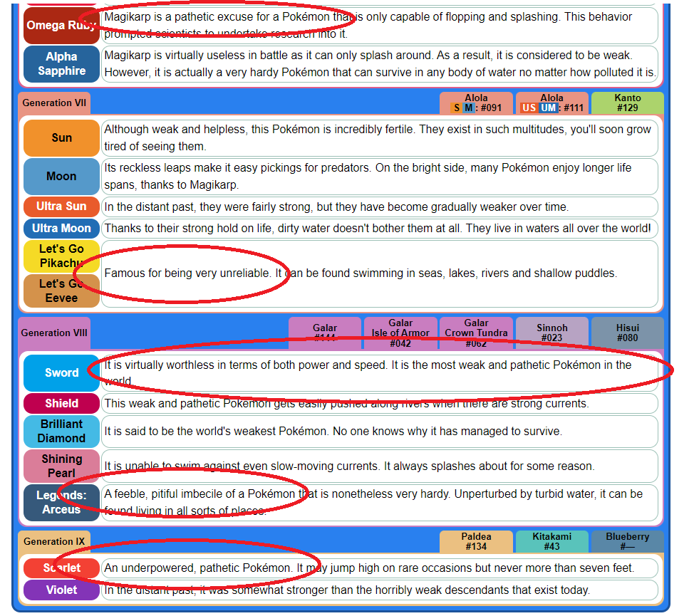Image resolution: width=689 pixels, height=616 pixels.
Task: Click the Alpha Sapphire 'virtually useless in battle' entry
Action: click(x=380, y=63)
